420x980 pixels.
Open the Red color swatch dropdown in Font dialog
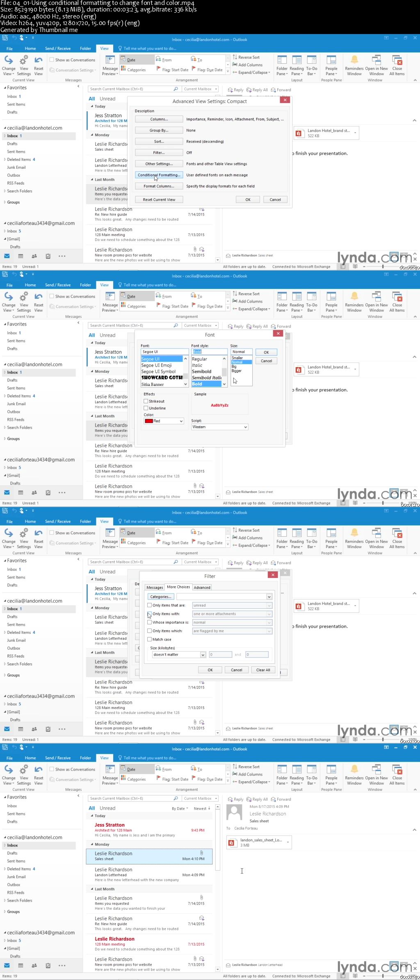163,421
